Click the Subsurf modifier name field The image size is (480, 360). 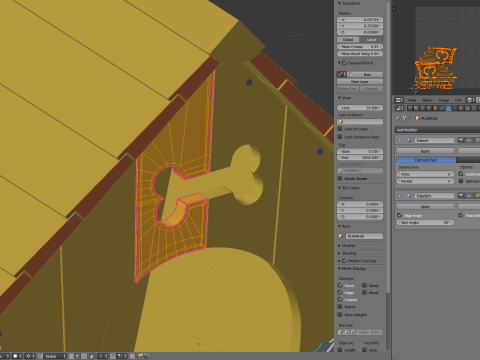(x=435, y=141)
